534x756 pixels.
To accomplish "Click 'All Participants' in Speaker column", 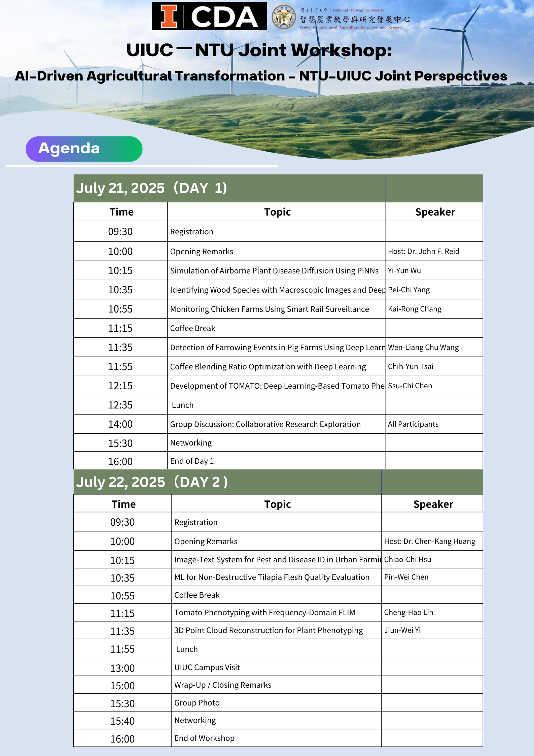I will 413,424.
